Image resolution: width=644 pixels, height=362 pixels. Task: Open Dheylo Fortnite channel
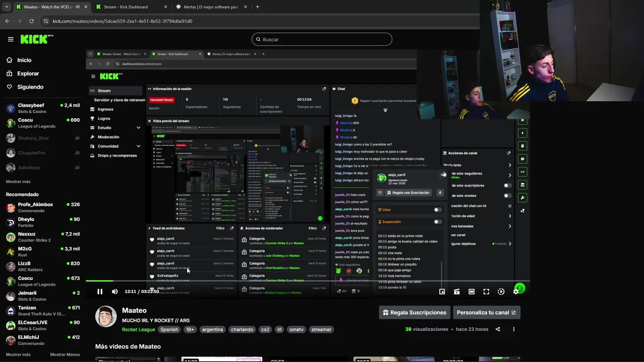click(x=43, y=222)
